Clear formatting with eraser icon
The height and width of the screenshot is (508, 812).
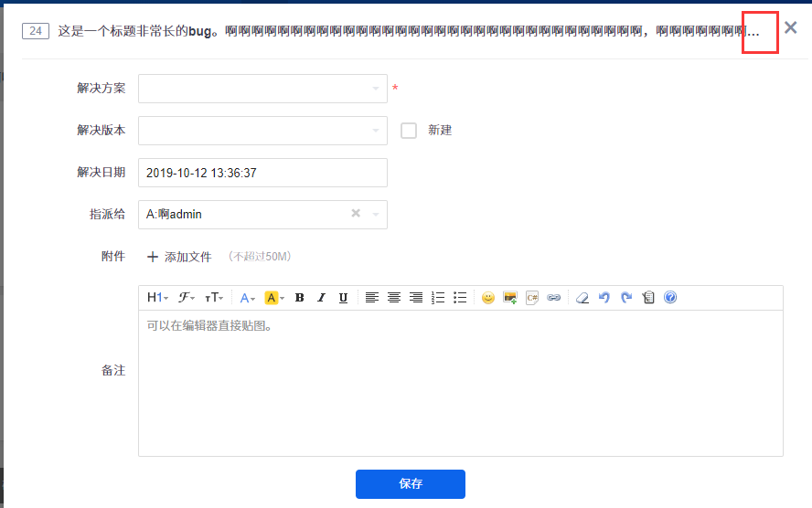tap(582, 298)
